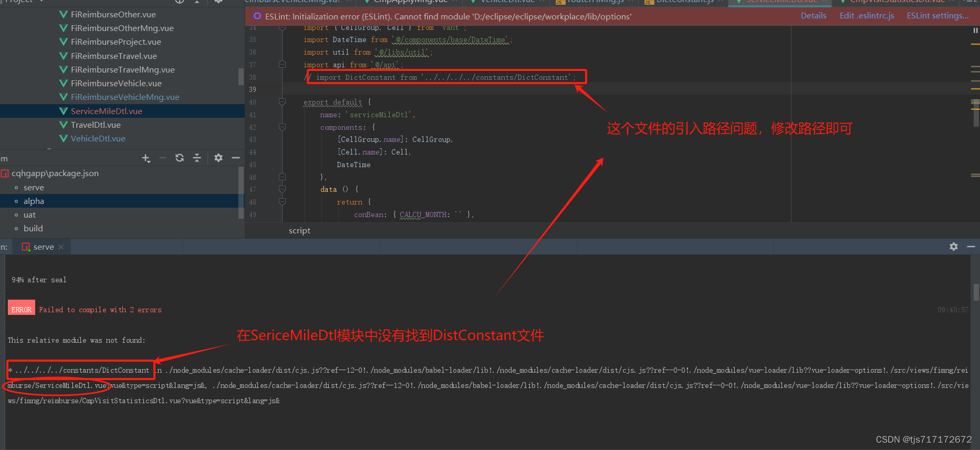980x450 pixels.
Task: Open ESLint settings... link
Action: (x=937, y=16)
